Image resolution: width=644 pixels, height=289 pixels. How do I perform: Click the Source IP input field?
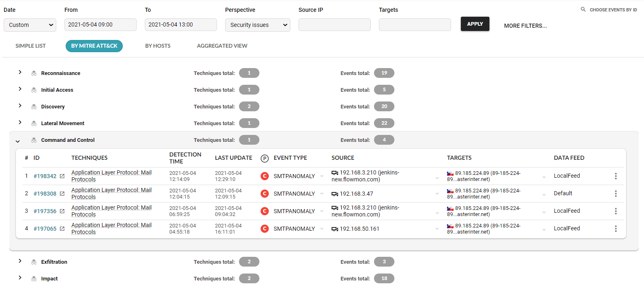[x=334, y=25]
